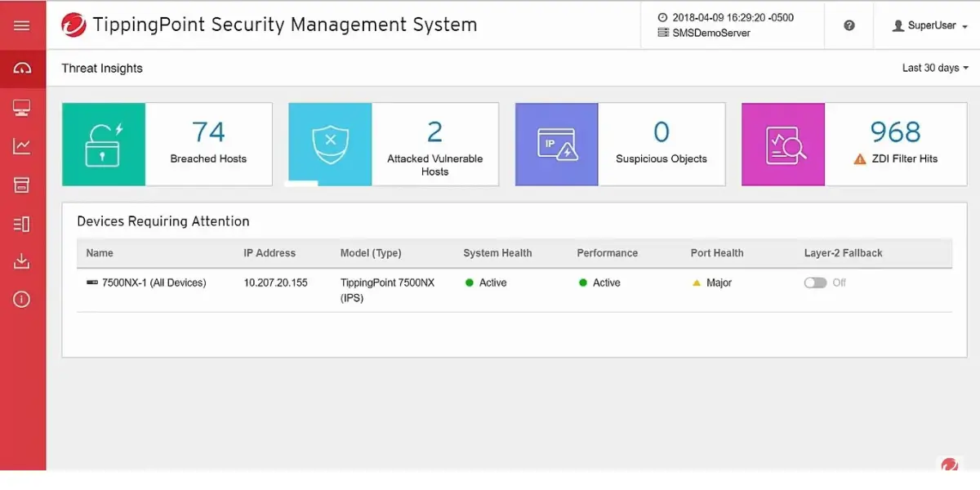
Task: Click the Trend Micro logo at bottom right
Action: click(949, 465)
